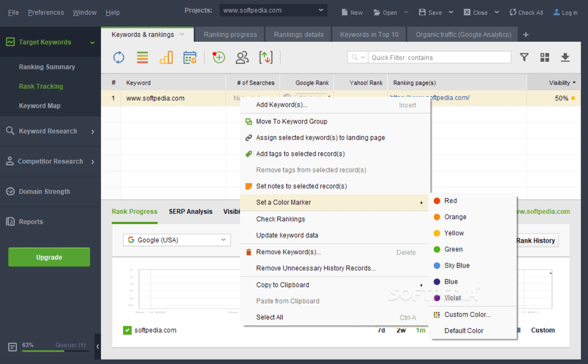Viewport: 588px width, 364px height.
Task: Switch to Rankings details tab
Action: tap(299, 34)
